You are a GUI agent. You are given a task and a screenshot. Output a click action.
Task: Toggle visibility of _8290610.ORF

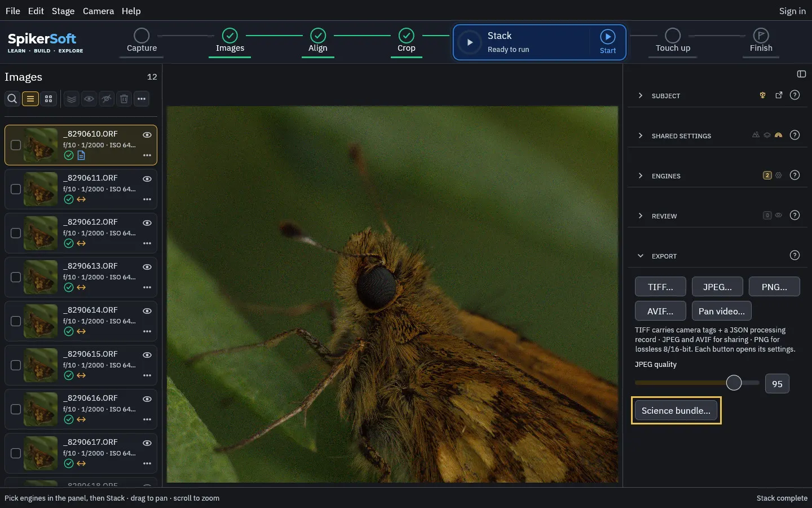coord(147,135)
